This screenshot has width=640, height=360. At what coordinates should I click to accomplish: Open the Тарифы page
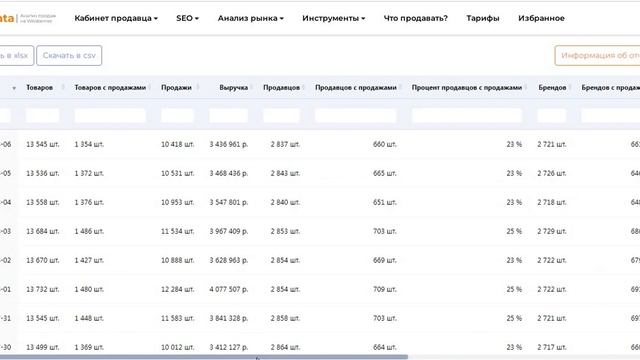click(x=483, y=18)
